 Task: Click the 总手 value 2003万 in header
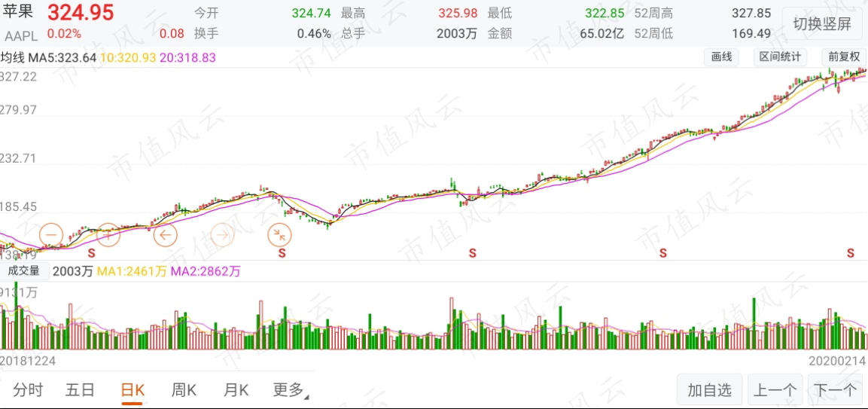coord(457,34)
